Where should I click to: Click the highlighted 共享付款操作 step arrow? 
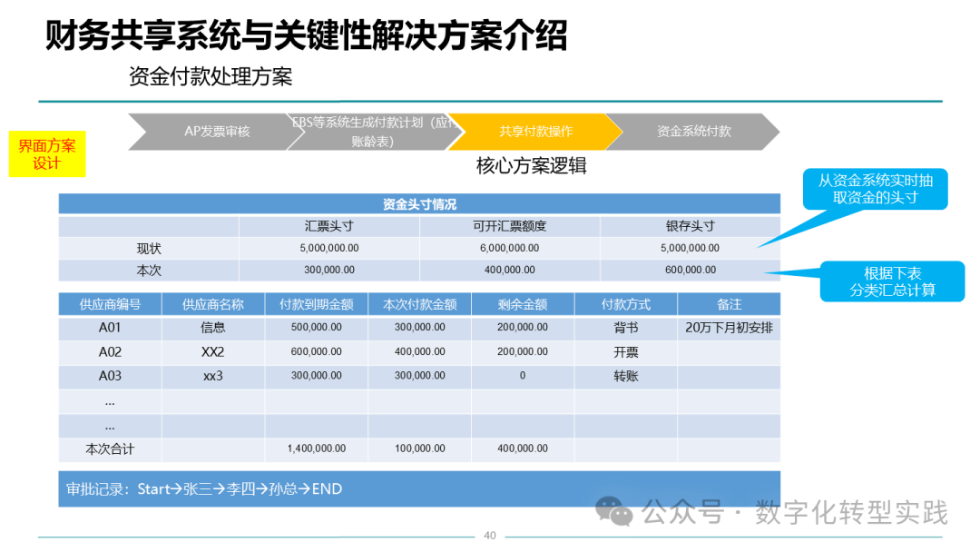(535, 132)
